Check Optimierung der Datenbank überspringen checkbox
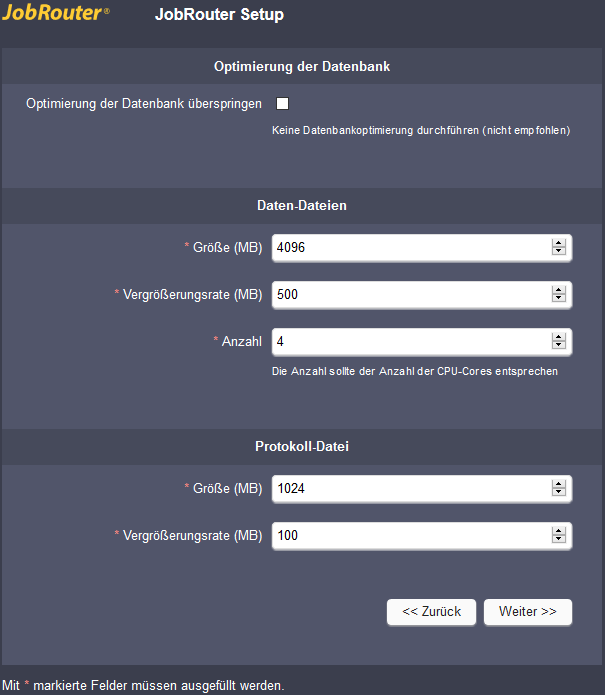Image resolution: width=605 pixels, height=695 pixels. coord(282,104)
